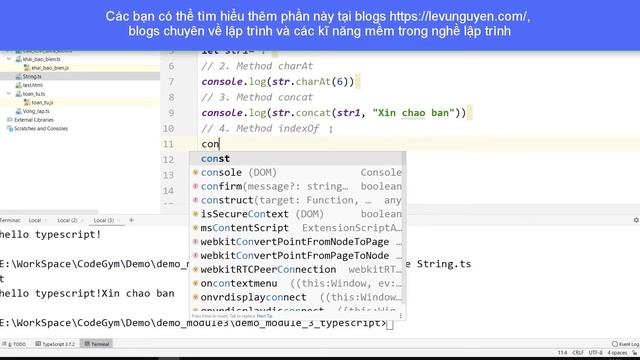Click the string "Xin chao ban" in line 9
The width and height of the screenshot is (640, 360).
[x=413, y=113]
